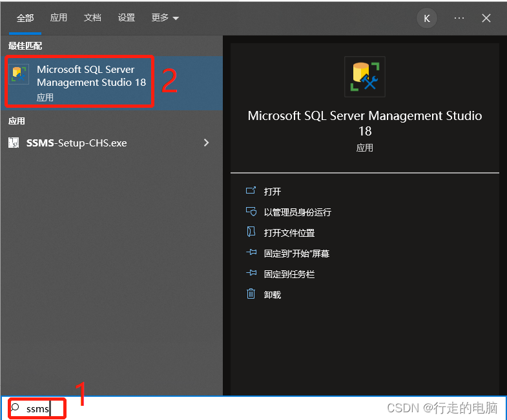Click the run as administrator shield icon
The width and height of the screenshot is (507, 420).
pos(251,212)
